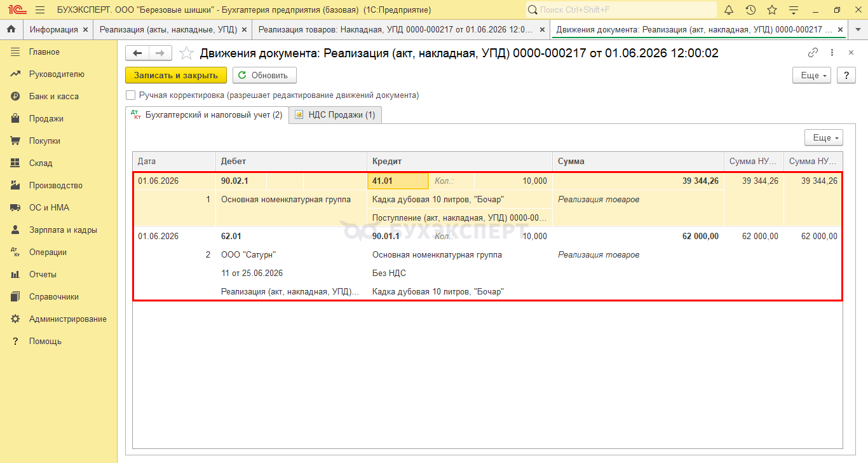Switch to Реализация (акты, накладные, УПД) tab
Screen dimensions: 868x463
(x=168, y=30)
